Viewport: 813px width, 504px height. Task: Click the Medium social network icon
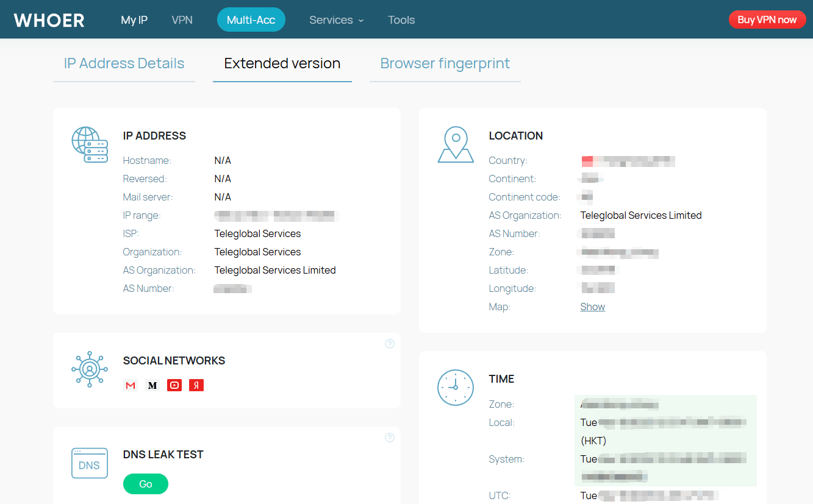(152, 385)
